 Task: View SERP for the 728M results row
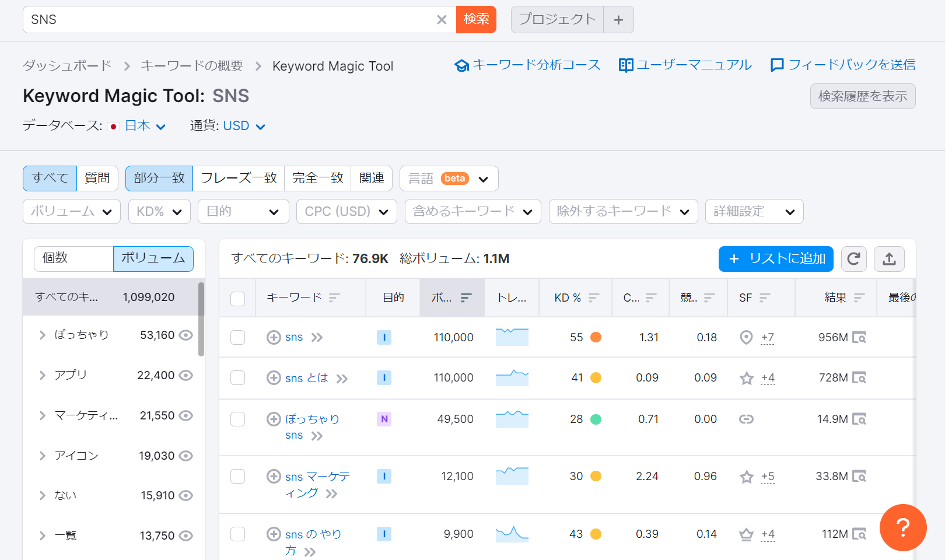(859, 377)
